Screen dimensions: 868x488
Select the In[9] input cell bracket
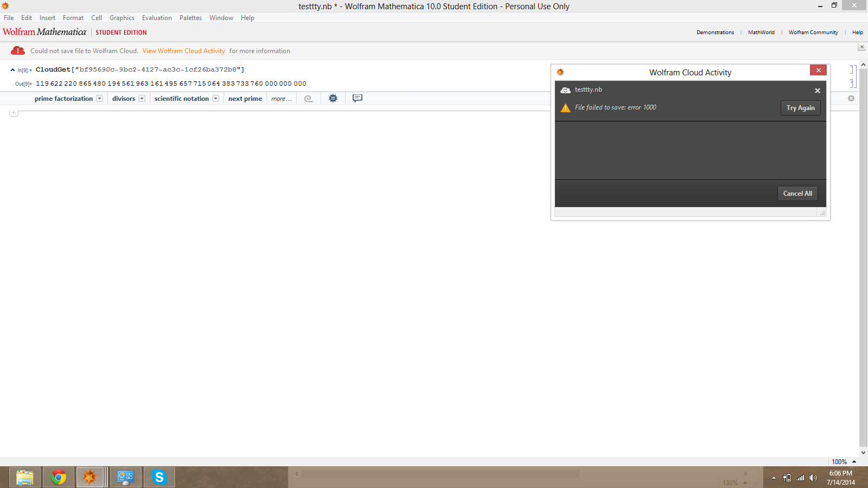point(853,69)
